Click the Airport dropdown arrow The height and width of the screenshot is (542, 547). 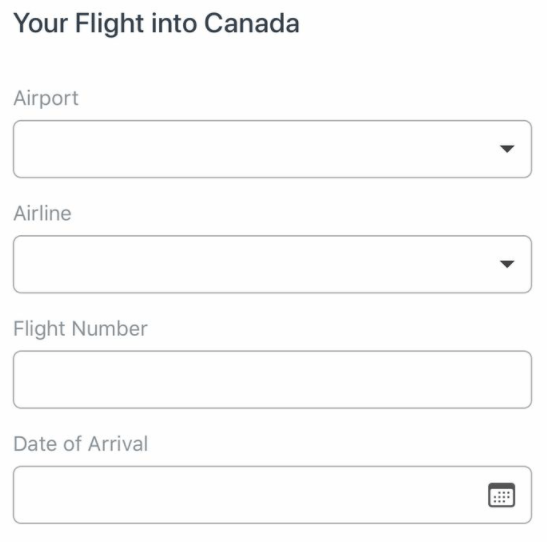(507, 149)
